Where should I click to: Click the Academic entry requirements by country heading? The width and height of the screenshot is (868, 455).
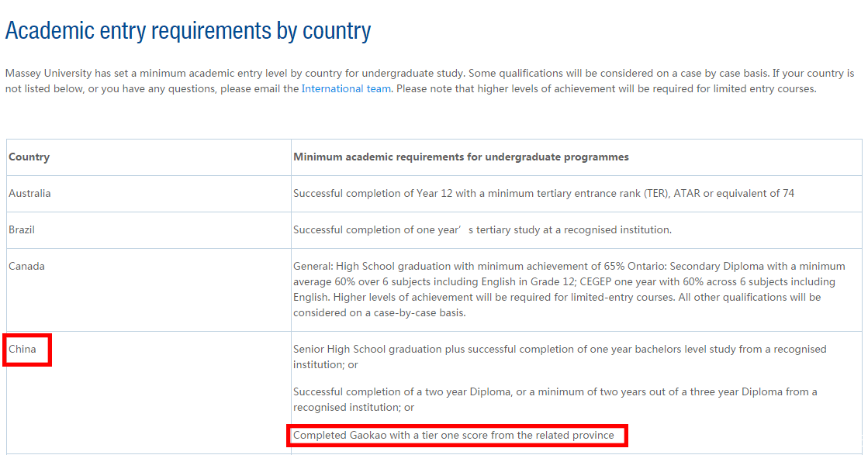tap(188, 31)
